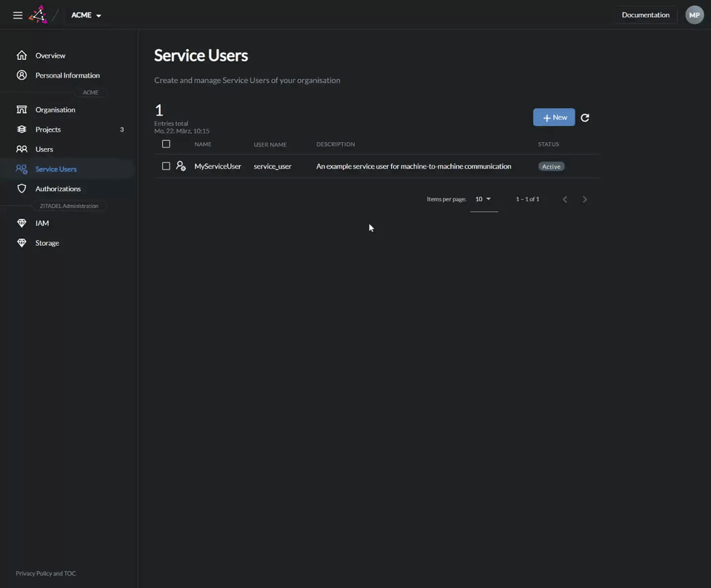Open the hamburger navigation menu
This screenshot has width=711, height=588.
17,14
